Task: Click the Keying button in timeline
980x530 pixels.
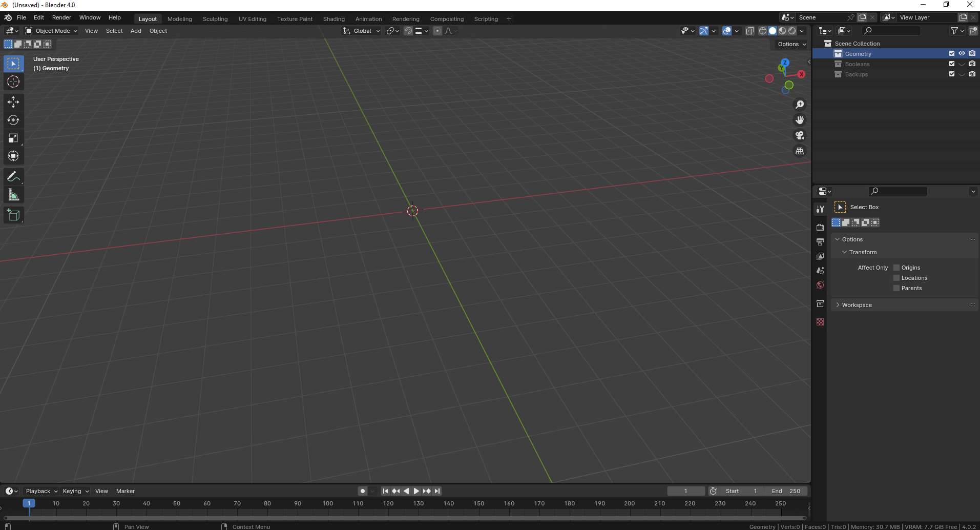Action: [x=75, y=491]
